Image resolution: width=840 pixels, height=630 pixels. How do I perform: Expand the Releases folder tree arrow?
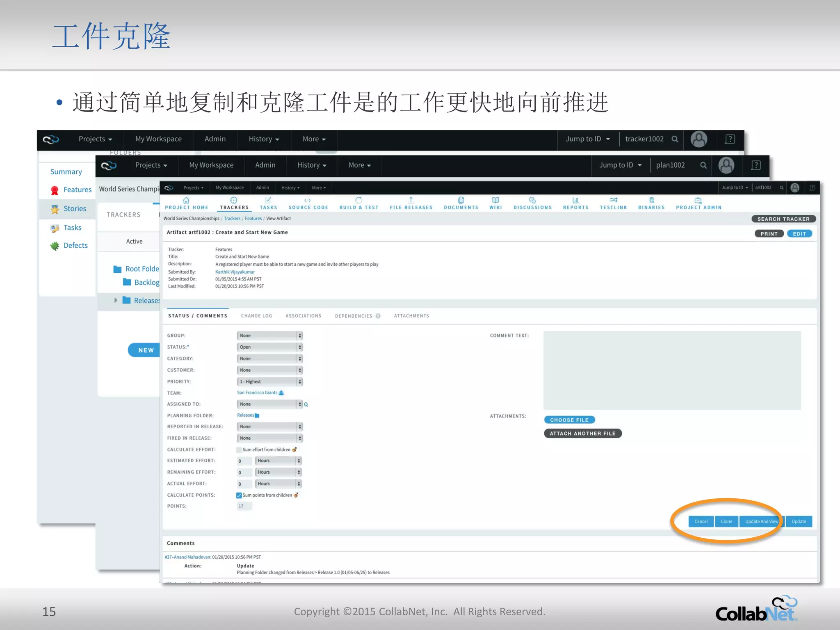116,300
